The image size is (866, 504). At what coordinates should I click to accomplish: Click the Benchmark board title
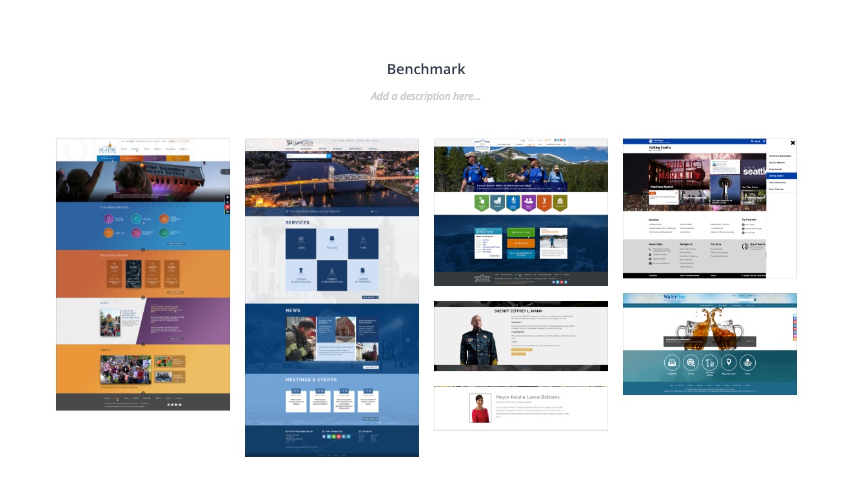[x=426, y=69]
